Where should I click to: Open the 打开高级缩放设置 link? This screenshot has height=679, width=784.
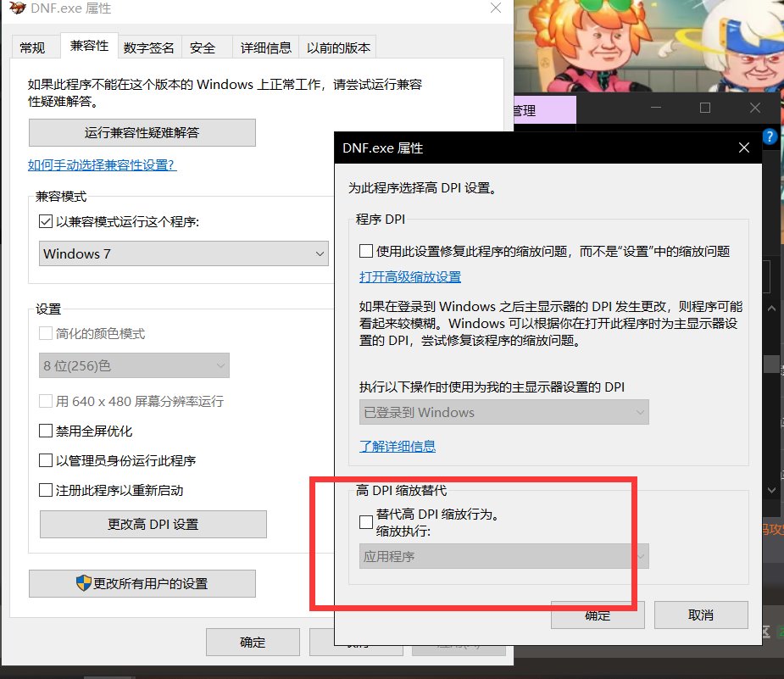click(410, 276)
